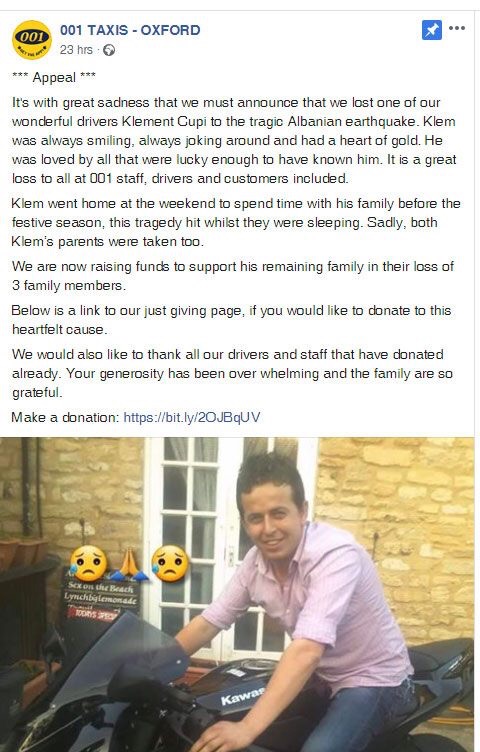Click the blue pinned post pin icon
The height and width of the screenshot is (752, 480).
tap(432, 30)
